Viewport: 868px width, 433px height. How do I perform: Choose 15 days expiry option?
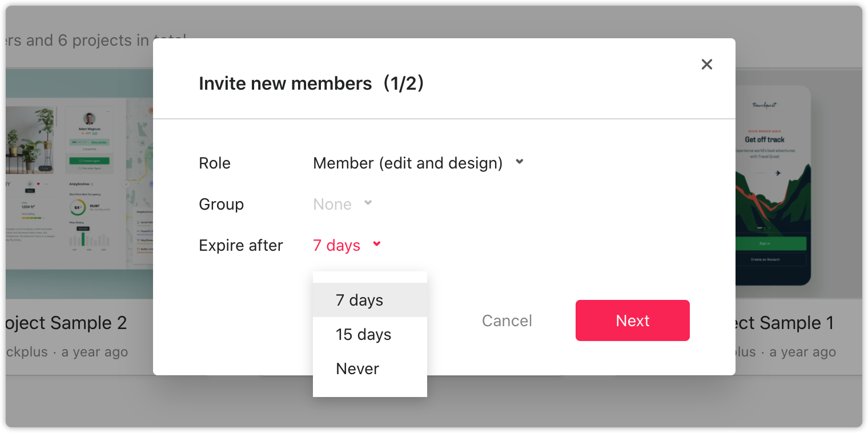(370, 334)
